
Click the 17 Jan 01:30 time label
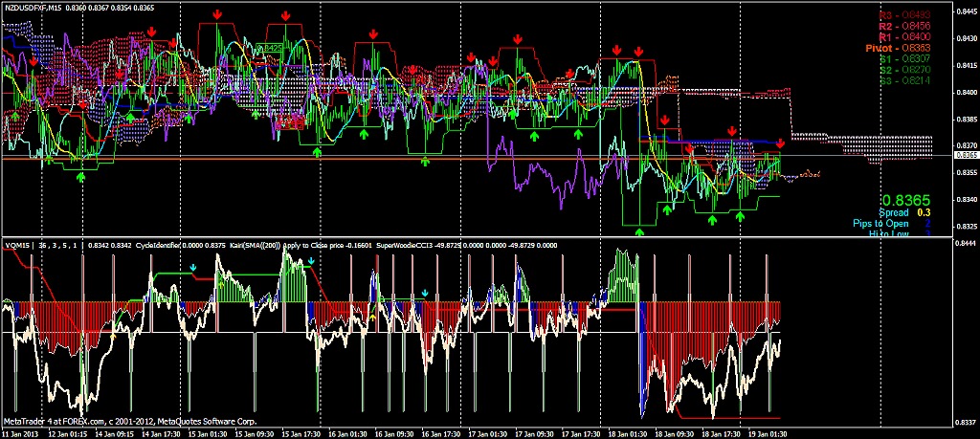[x=487, y=433]
